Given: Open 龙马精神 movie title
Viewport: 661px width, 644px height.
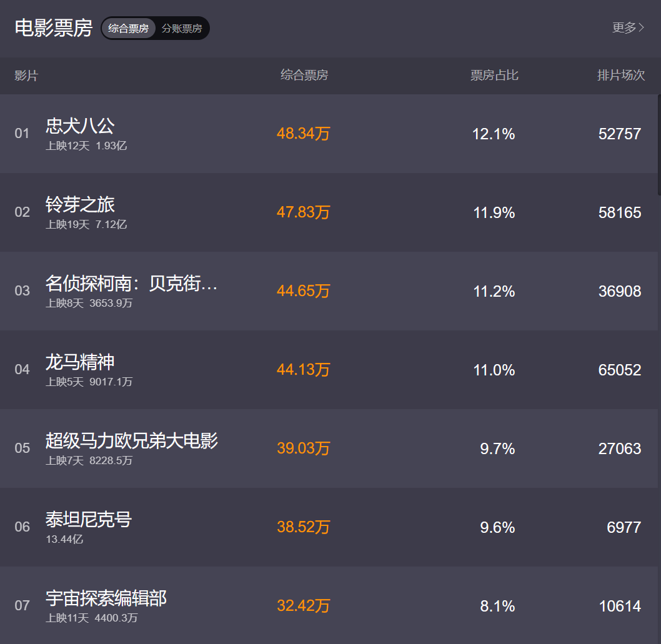Looking at the screenshot, I should [x=80, y=362].
